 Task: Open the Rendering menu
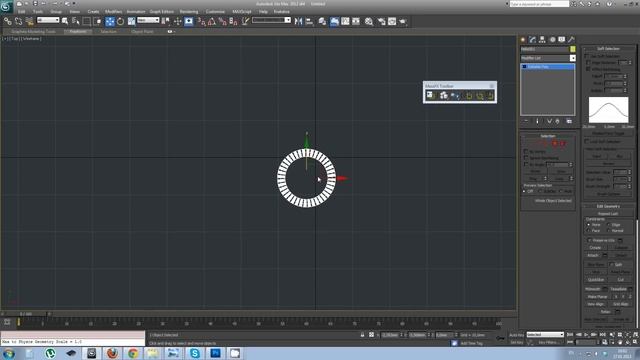189,11
